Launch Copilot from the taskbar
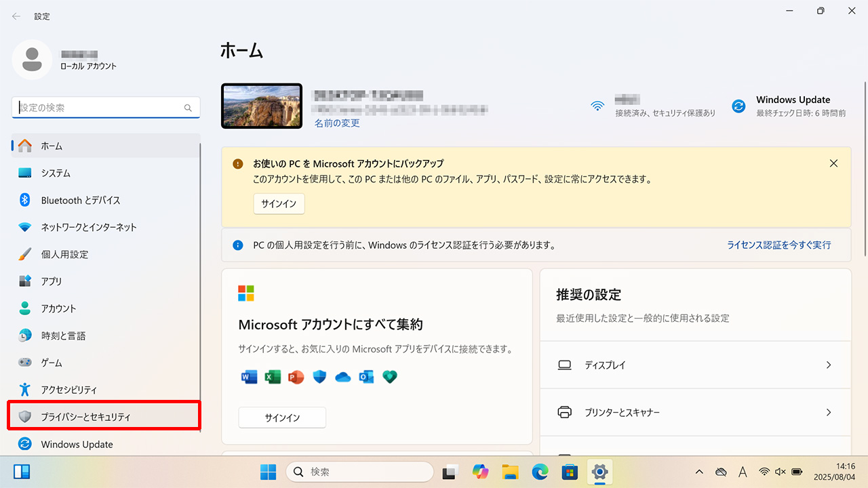This screenshot has width=868, height=488. point(481,472)
